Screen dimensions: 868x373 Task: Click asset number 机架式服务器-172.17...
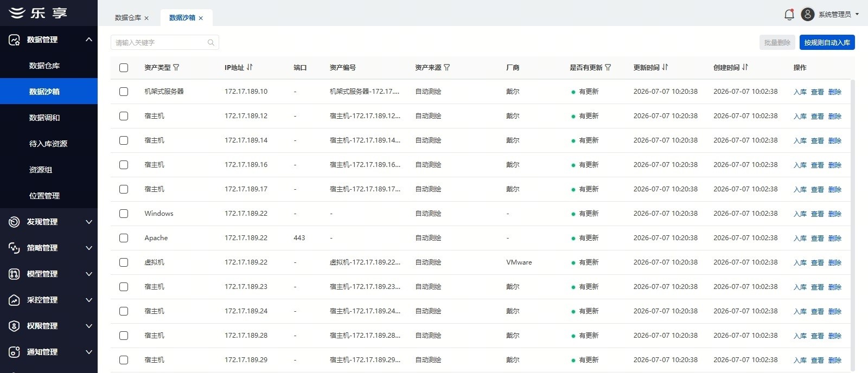364,92
